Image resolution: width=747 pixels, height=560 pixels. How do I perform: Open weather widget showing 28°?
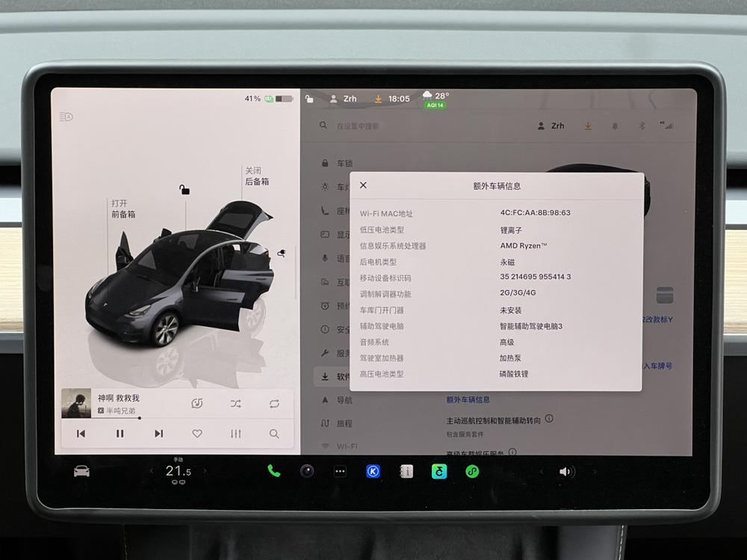(436, 96)
